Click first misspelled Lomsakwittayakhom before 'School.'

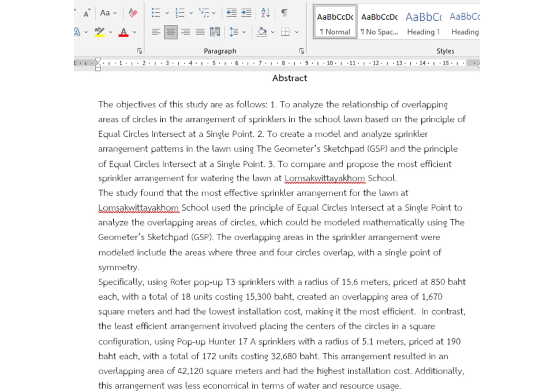coord(325,178)
